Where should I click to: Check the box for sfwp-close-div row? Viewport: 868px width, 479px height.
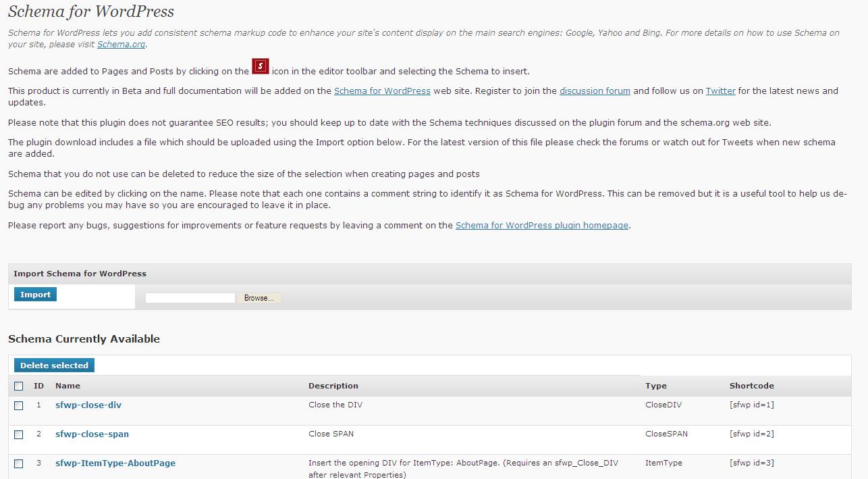point(19,405)
